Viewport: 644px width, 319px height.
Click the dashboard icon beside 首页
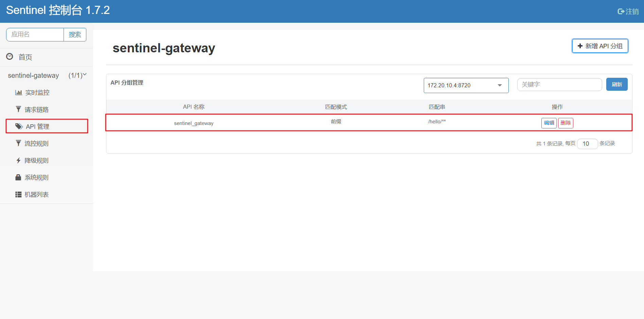coord(10,56)
